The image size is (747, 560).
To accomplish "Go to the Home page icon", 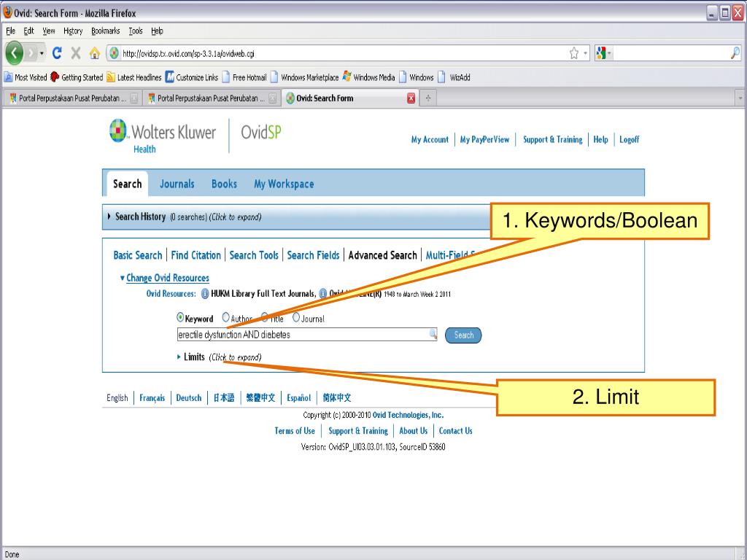I will (x=95, y=52).
